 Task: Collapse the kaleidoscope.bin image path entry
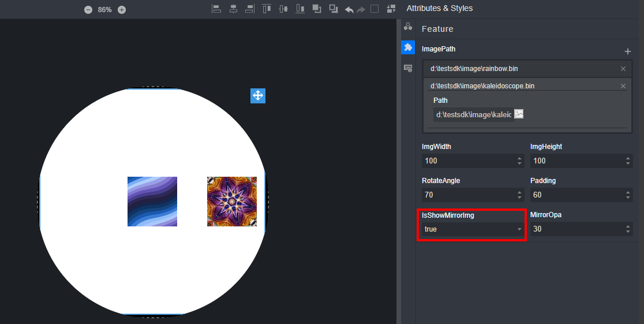tap(519, 86)
